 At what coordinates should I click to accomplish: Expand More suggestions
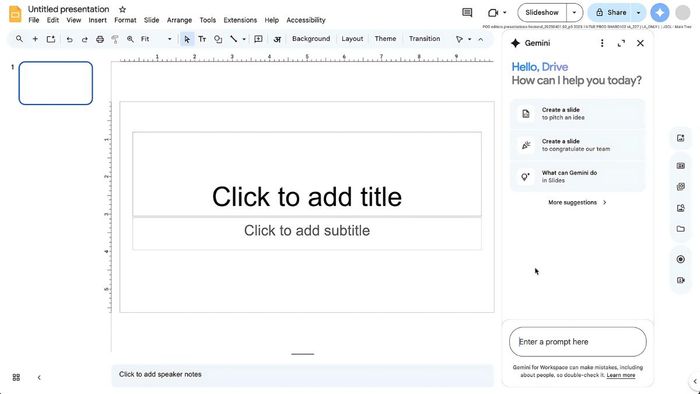point(577,203)
